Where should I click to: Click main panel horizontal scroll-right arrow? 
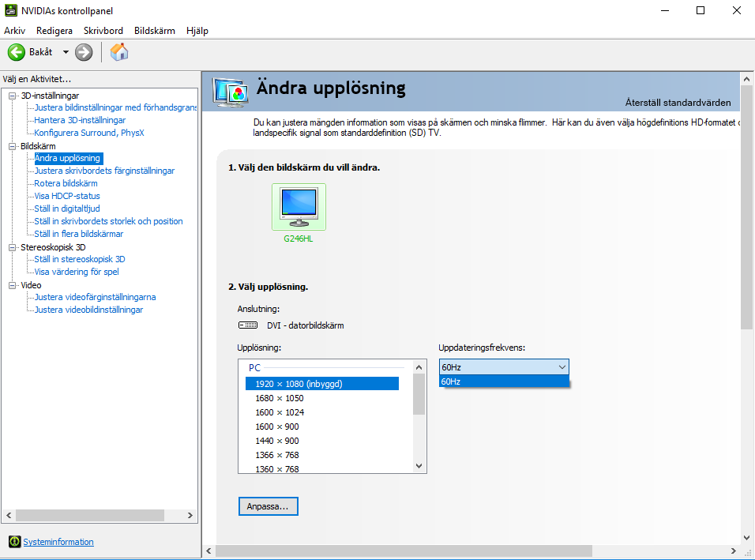click(734, 551)
